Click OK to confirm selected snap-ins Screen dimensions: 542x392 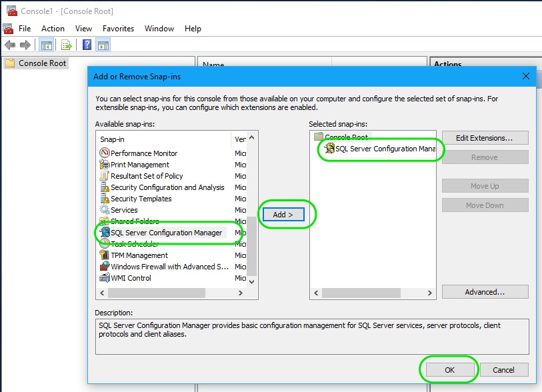pos(449,370)
